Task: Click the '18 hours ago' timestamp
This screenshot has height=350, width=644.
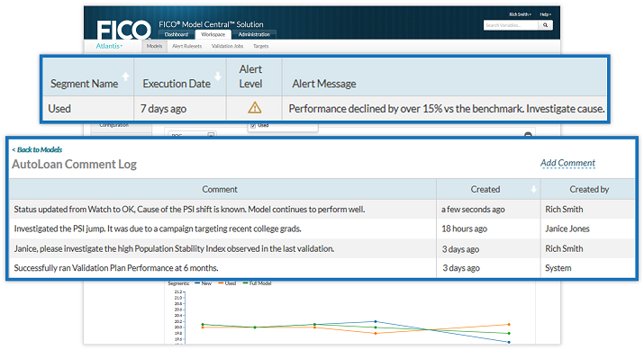Action: point(465,229)
